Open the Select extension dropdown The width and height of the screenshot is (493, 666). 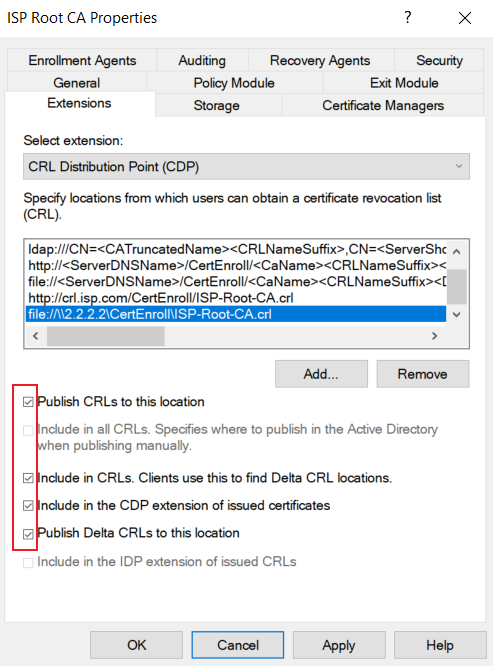246,166
